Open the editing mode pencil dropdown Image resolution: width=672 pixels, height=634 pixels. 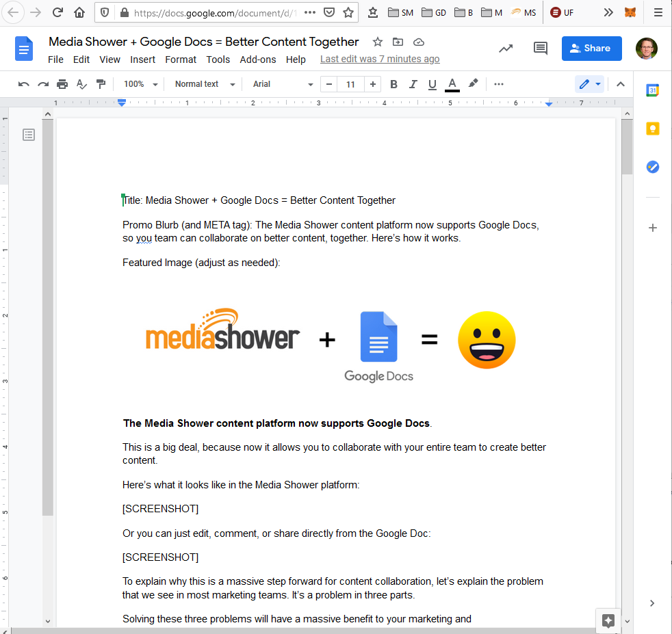(590, 84)
